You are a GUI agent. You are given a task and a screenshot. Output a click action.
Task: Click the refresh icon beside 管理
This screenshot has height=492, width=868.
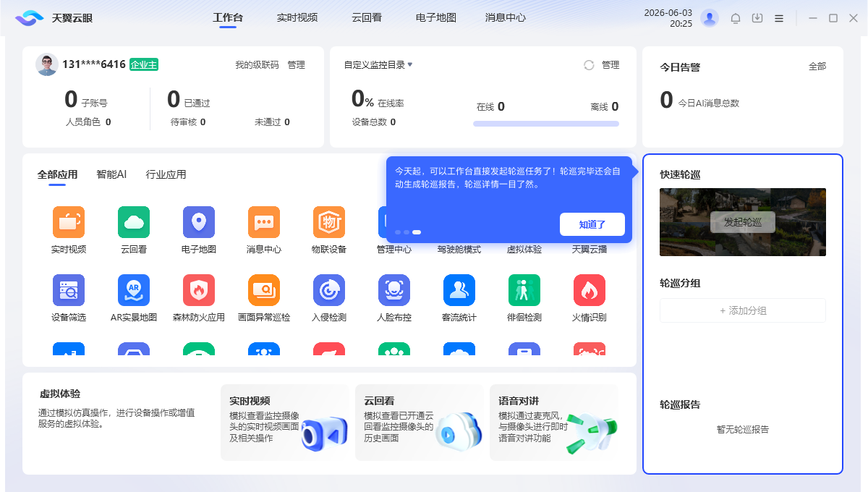(589, 65)
